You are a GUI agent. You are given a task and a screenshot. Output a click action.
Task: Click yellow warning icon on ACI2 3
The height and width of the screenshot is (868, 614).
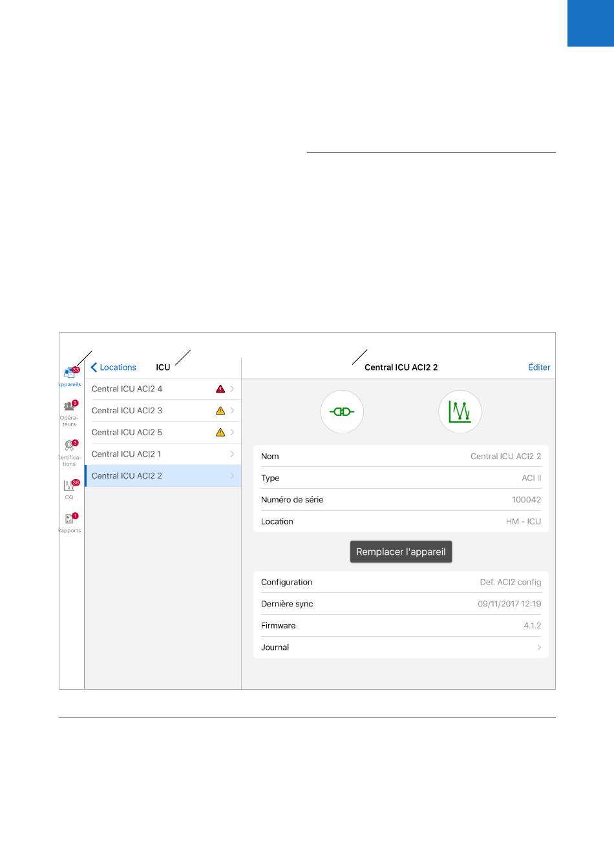coord(220,411)
